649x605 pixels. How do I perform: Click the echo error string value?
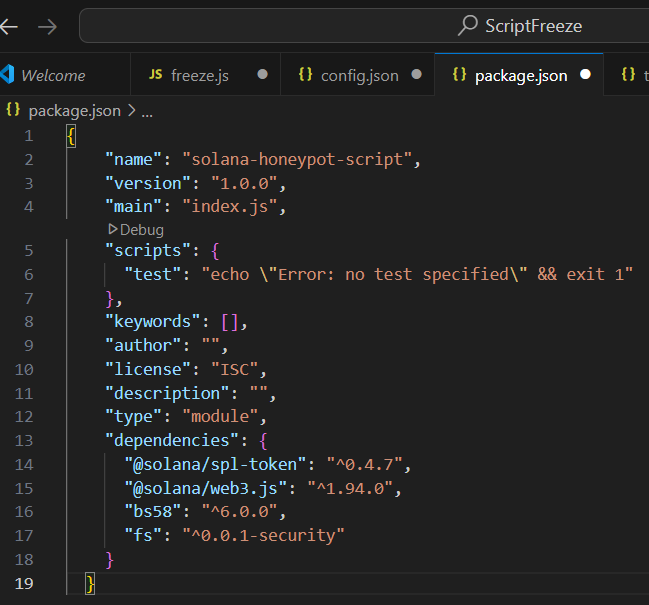[x=417, y=274]
